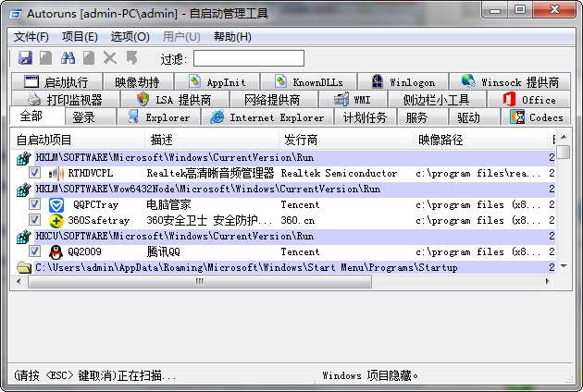The width and height of the screenshot is (583, 392).
Task: Switch to the 启动执行 tab
Action: [x=56, y=81]
